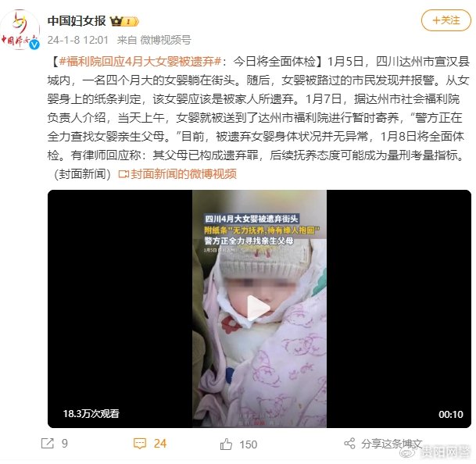Image resolution: width=476 pixels, height=464 pixels.
Task: Click 分享这条博文 share text
Action: pos(392,444)
